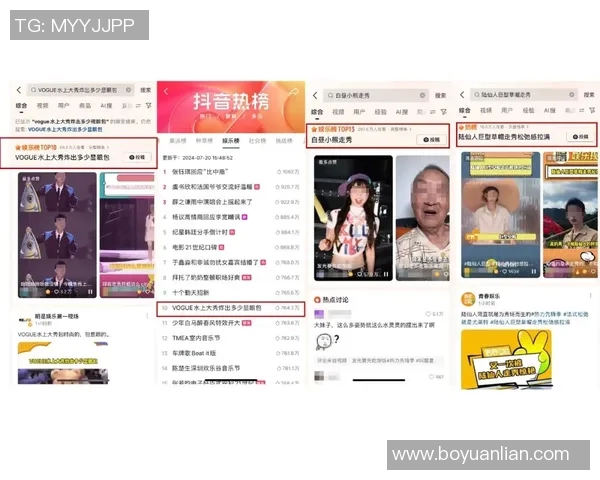The height and width of the screenshot is (480, 600).
Task: Select 用户 tab in VOGUE search screen
Action: (64, 106)
